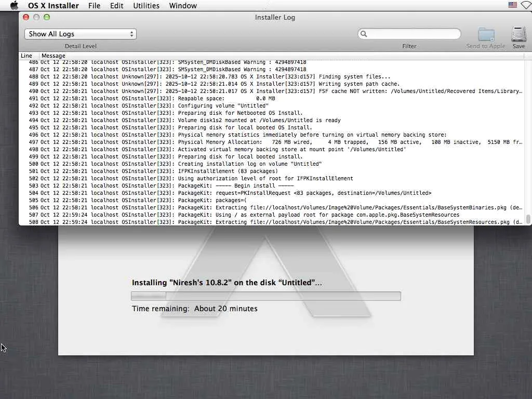The width and height of the screenshot is (532, 399).
Task: Open the File menu
Action: tap(94, 6)
